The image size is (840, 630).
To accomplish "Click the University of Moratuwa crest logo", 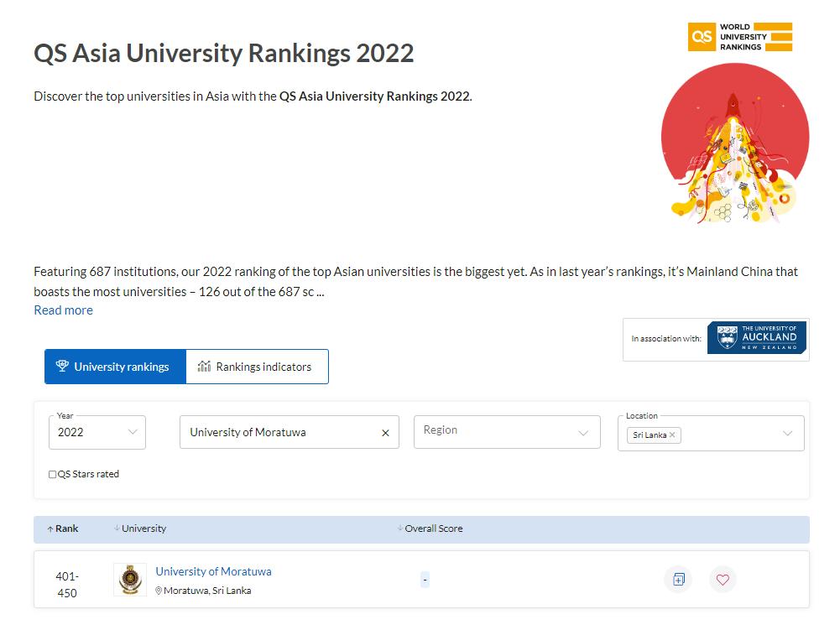I will tap(129, 580).
